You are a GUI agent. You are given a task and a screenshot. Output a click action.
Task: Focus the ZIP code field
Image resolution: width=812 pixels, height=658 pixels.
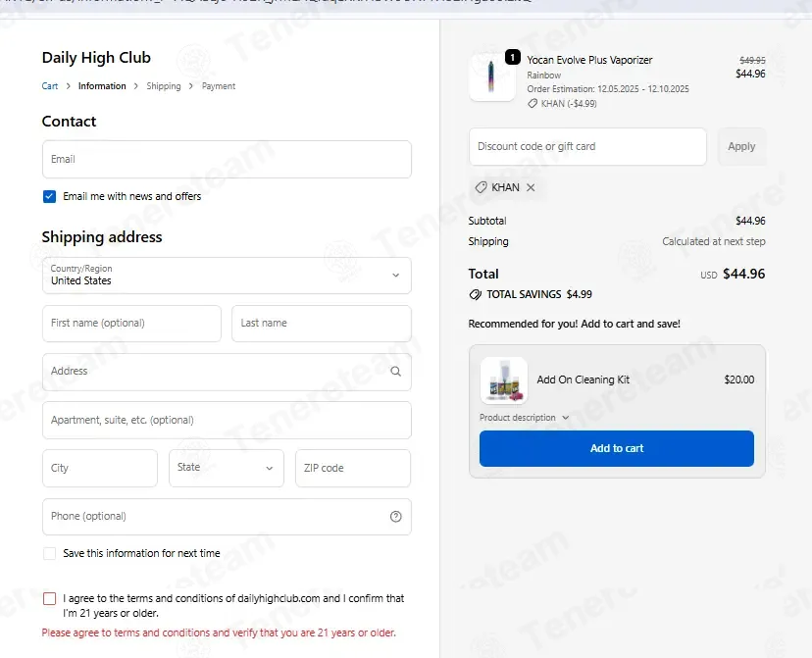click(353, 468)
